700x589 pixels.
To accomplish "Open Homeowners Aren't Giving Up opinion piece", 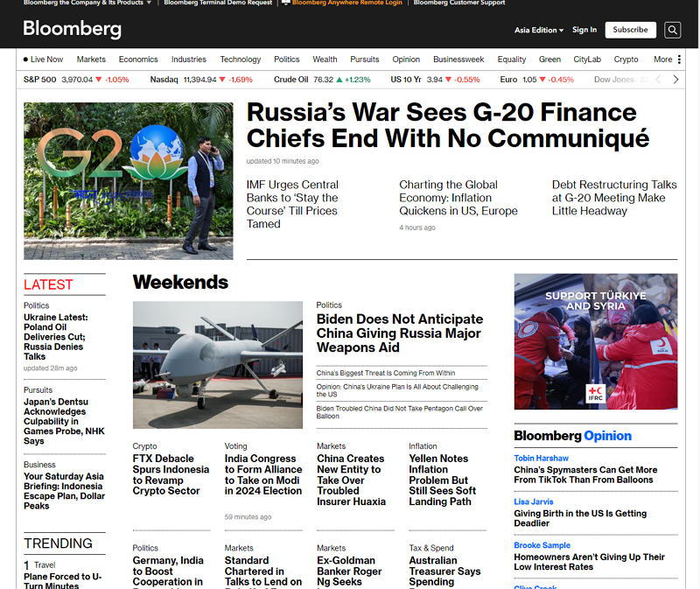I will [589, 562].
